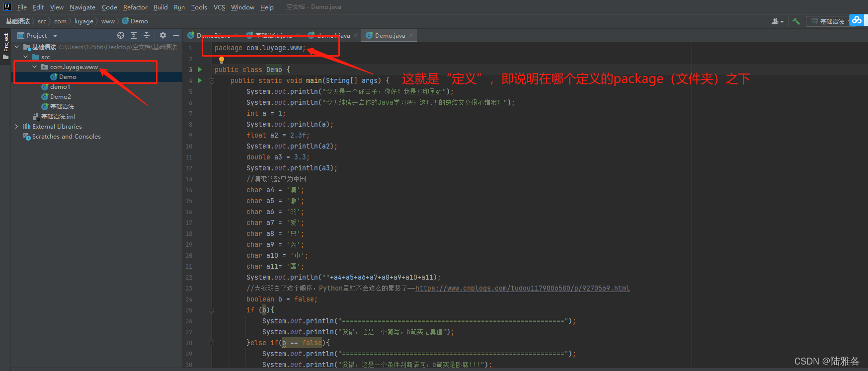Click run gutter arrow beside main method
This screenshot has width=868, height=371.
200,80
